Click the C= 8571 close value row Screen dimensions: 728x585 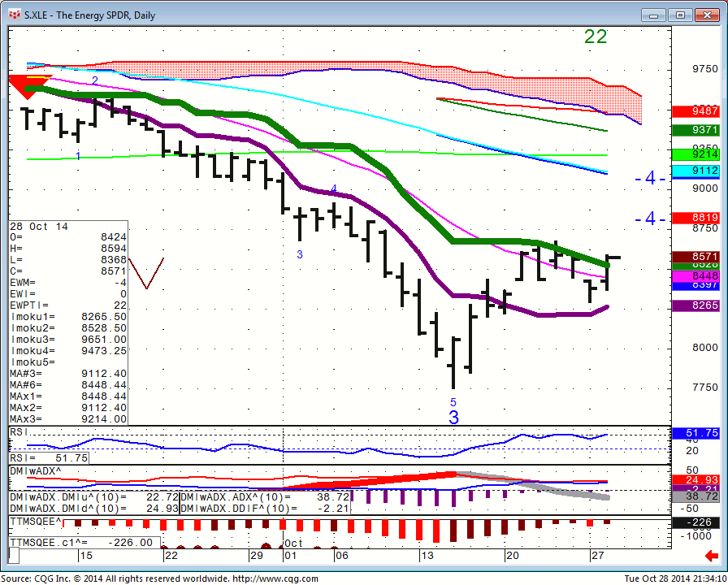(68, 271)
